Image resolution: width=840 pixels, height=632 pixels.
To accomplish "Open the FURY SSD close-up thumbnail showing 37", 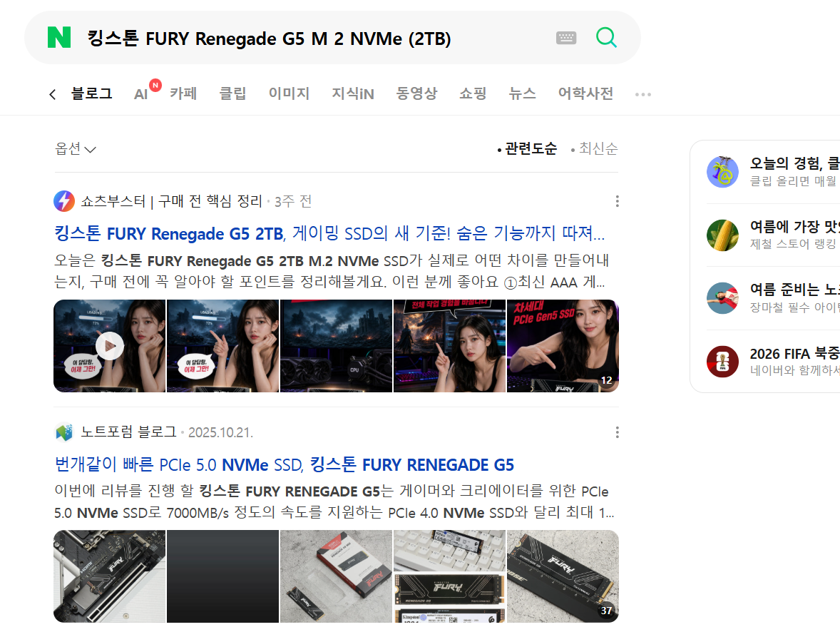I will 563,576.
